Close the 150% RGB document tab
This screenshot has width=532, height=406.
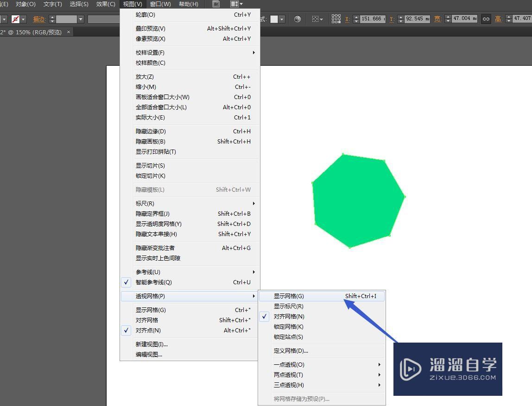[x=69, y=32]
